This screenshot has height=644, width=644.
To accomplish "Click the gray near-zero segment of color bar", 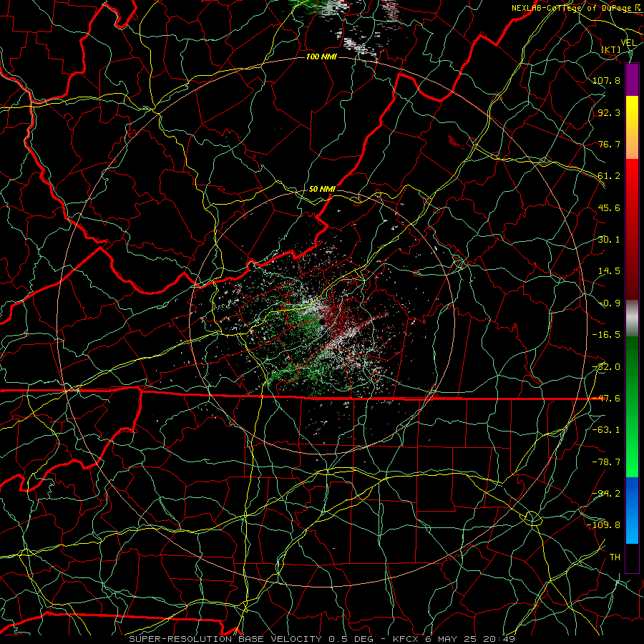I will [x=632, y=318].
